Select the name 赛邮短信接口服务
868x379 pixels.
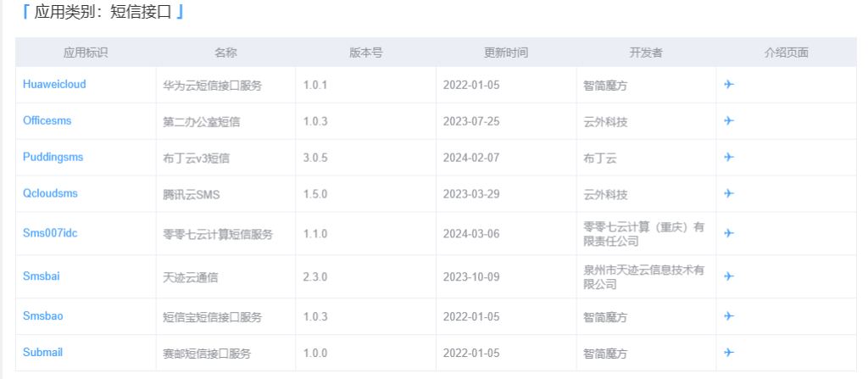coord(207,354)
